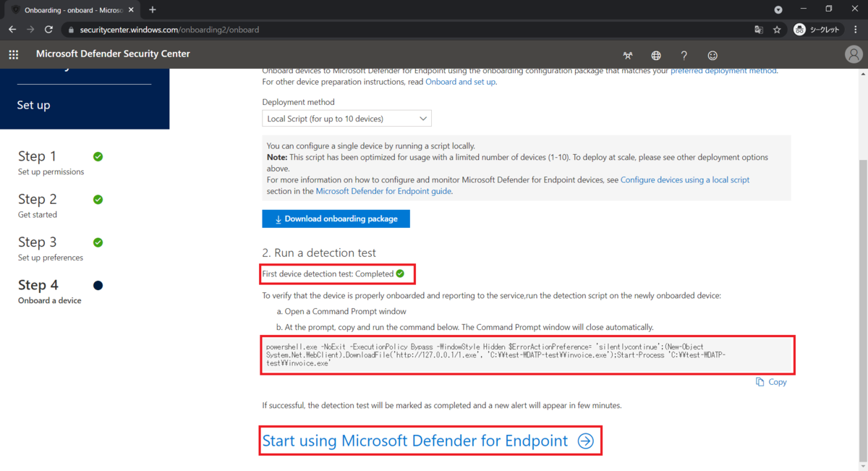The height and width of the screenshot is (471, 868).
Task: Open the app launcher waffle icon
Action: [x=14, y=55]
